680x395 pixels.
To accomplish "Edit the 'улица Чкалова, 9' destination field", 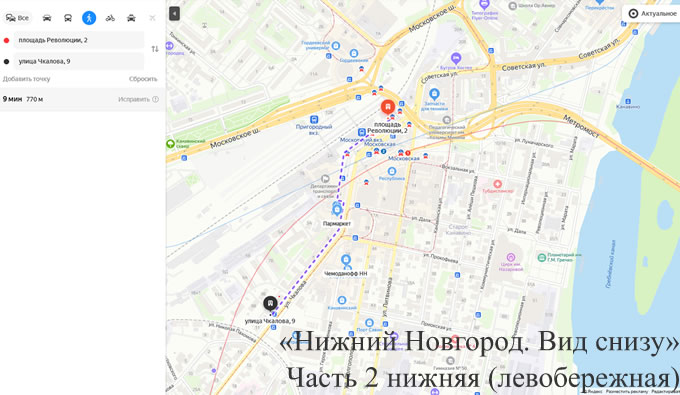I will [x=78, y=61].
